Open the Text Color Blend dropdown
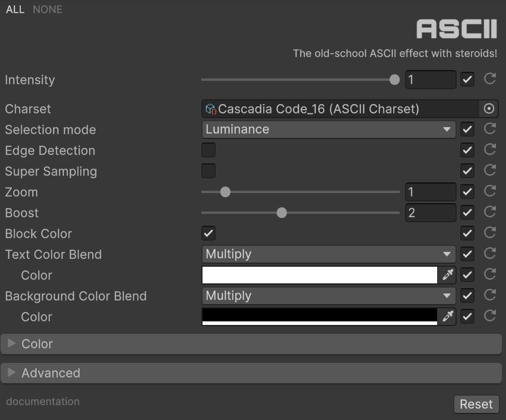Viewport: 506px width, 420px height. tap(328, 254)
